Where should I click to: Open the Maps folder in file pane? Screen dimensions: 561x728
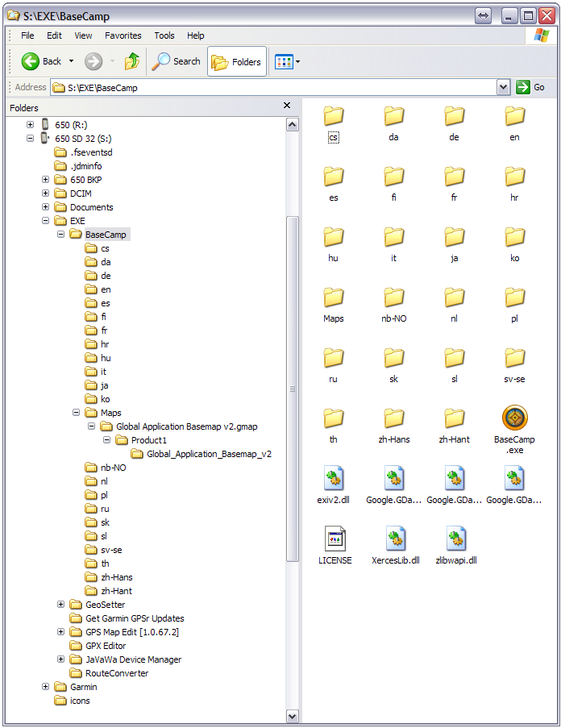point(334,297)
